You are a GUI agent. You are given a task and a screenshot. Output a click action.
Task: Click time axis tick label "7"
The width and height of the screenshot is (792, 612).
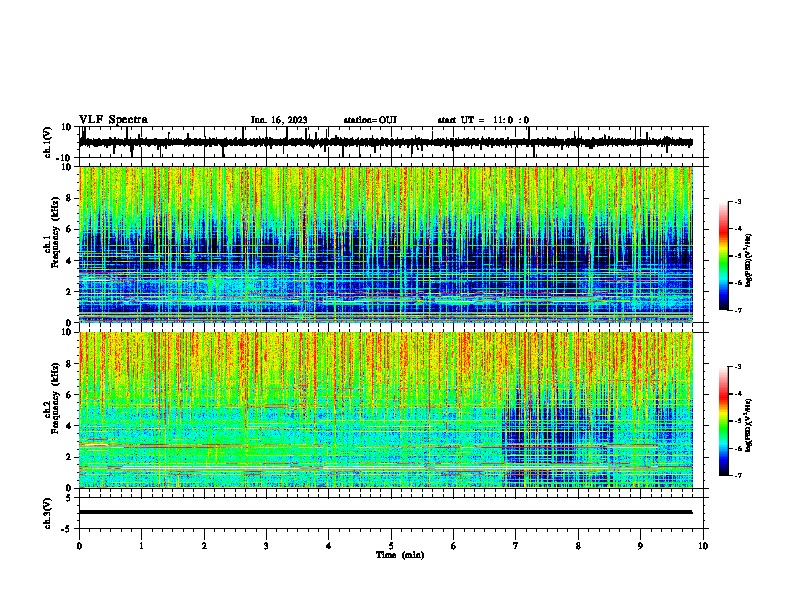[516, 546]
